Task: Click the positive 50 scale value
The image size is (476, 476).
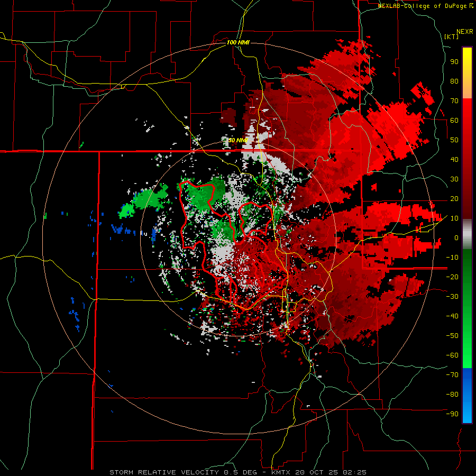Action: [x=454, y=140]
